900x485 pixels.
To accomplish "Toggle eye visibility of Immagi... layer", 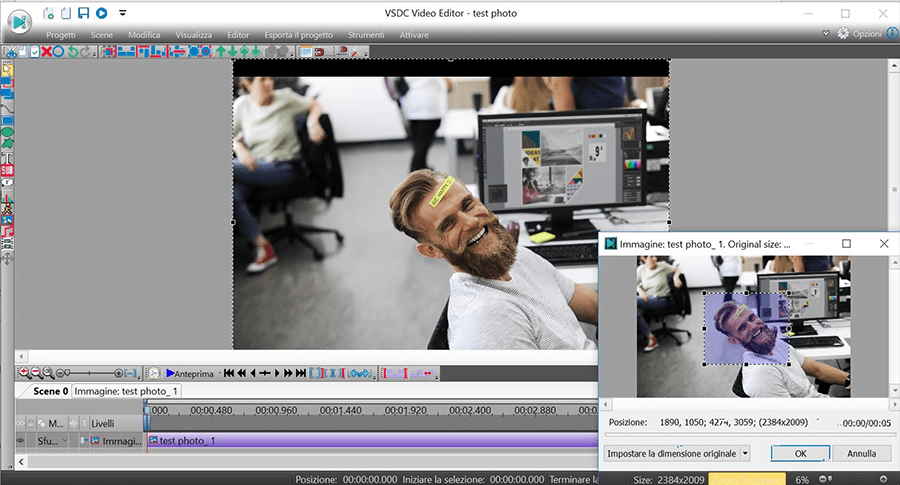I will [20, 441].
